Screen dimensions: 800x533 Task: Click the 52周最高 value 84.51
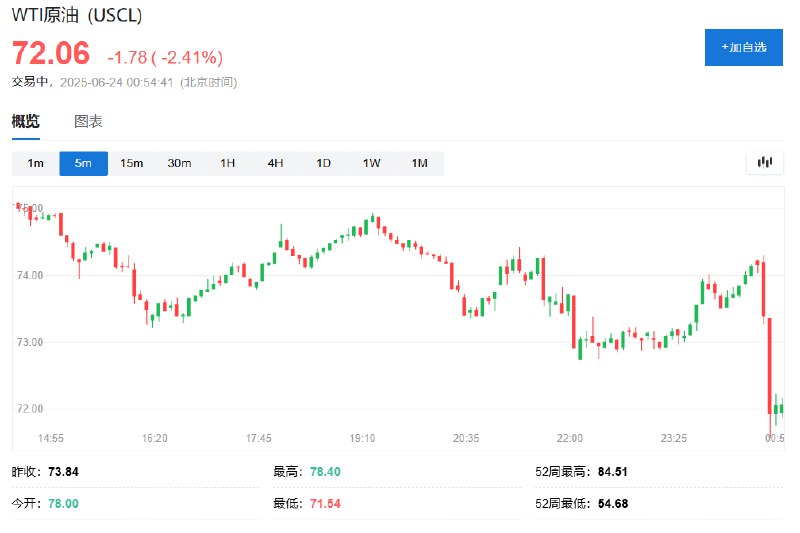pos(613,472)
